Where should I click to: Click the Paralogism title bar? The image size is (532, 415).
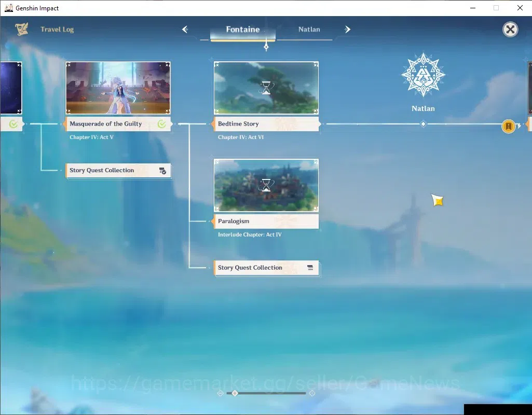[266, 222]
